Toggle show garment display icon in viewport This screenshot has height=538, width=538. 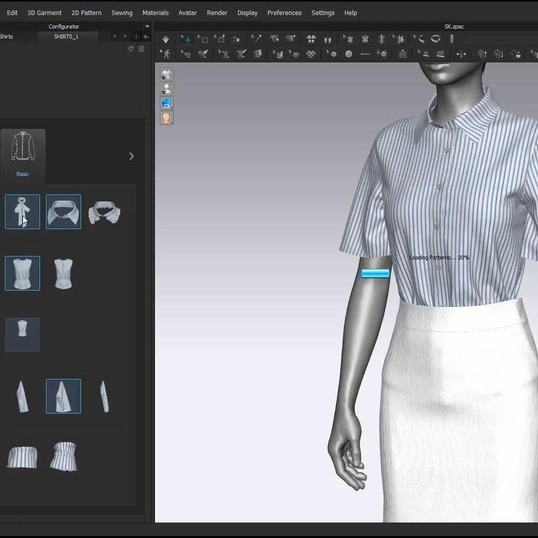point(167,74)
